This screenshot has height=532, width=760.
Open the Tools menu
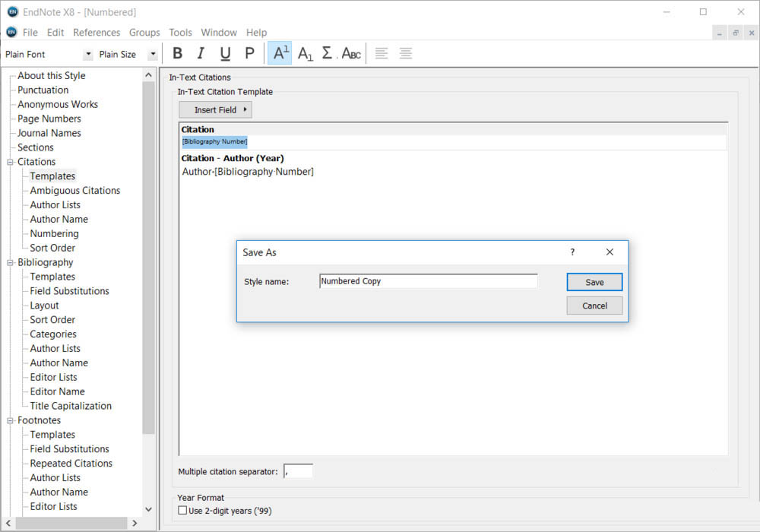tap(180, 33)
